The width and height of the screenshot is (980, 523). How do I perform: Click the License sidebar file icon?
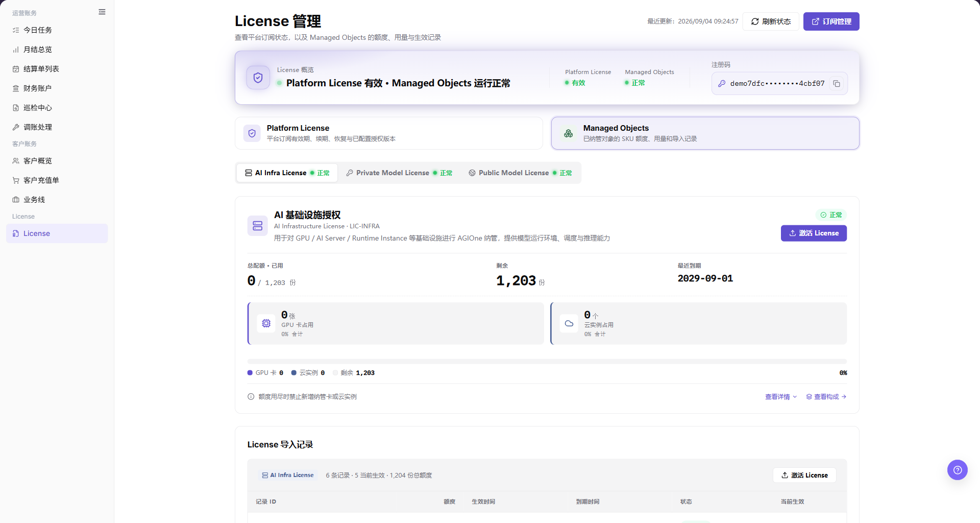(x=16, y=233)
